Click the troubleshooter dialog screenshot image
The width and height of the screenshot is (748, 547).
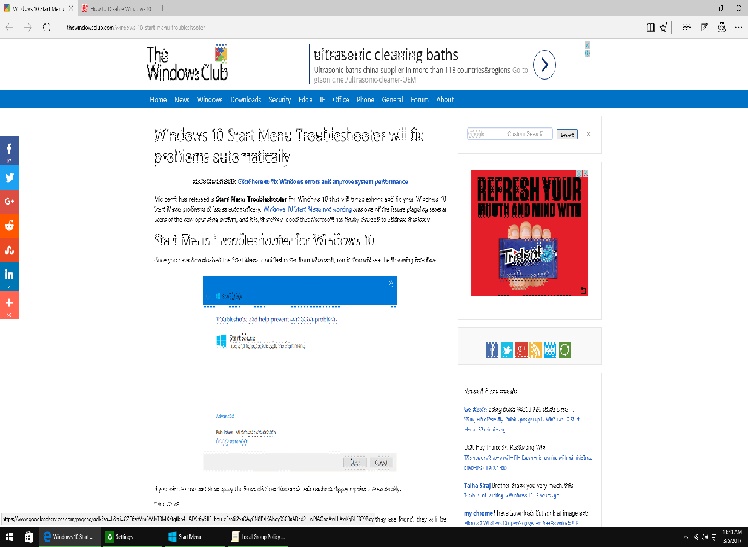click(x=300, y=373)
